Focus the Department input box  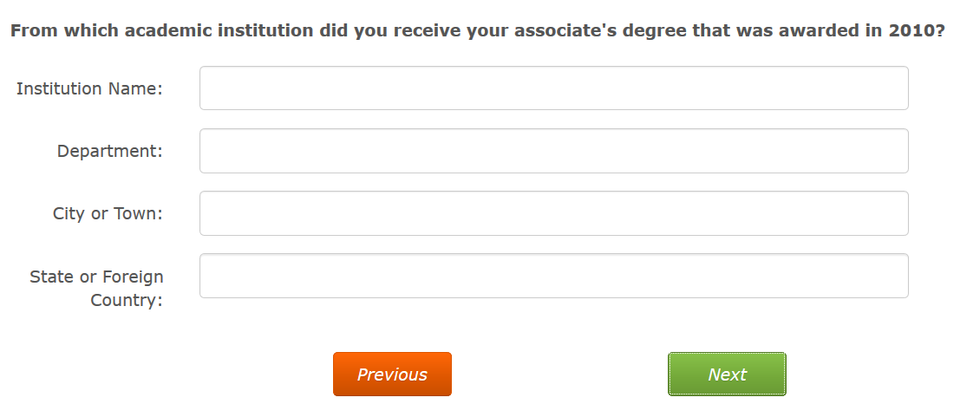pos(553,151)
